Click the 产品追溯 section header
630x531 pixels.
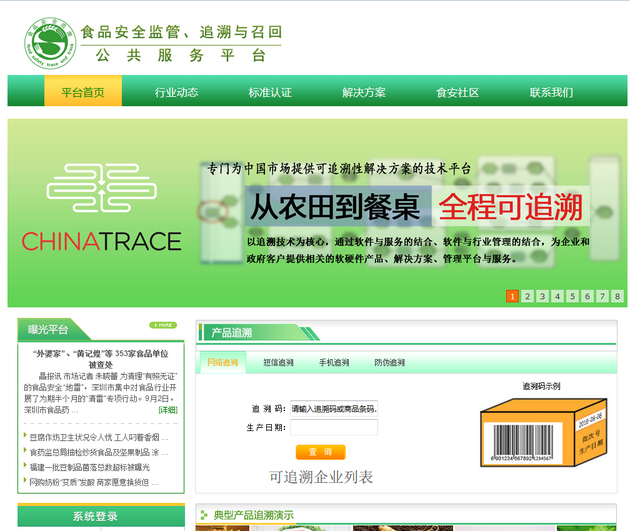(232, 333)
